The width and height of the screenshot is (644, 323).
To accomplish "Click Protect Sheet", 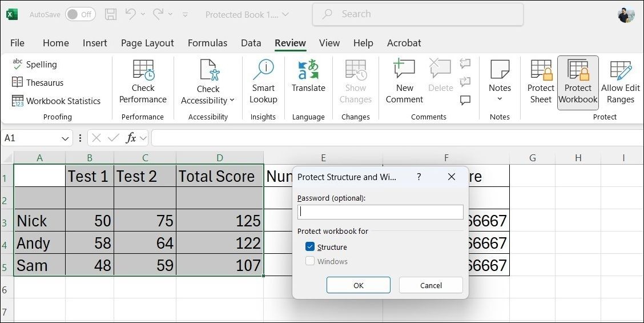I will coord(541,82).
